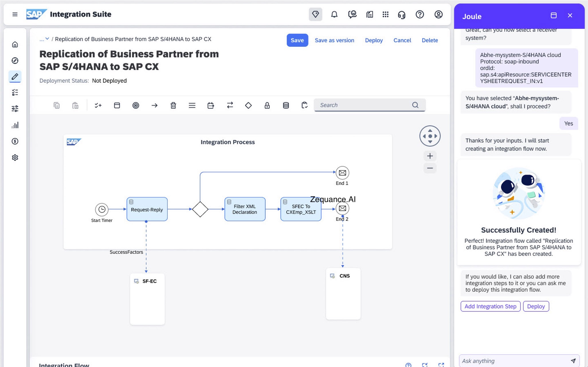Click the Deploy button in Joule chat
Viewport: 588px width, 367px height.
[x=536, y=306]
